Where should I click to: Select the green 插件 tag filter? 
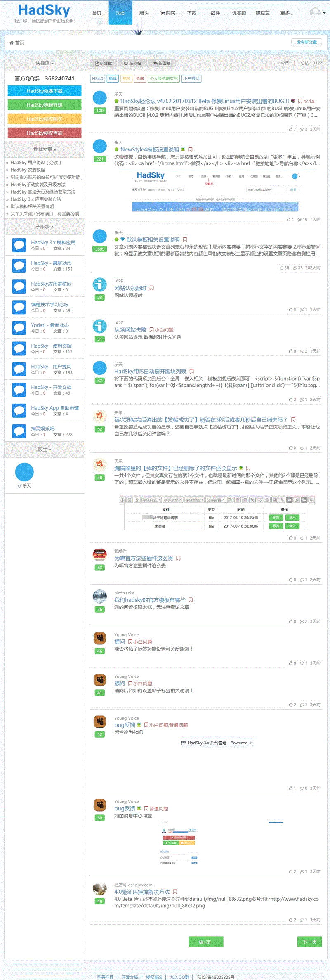click(x=113, y=78)
